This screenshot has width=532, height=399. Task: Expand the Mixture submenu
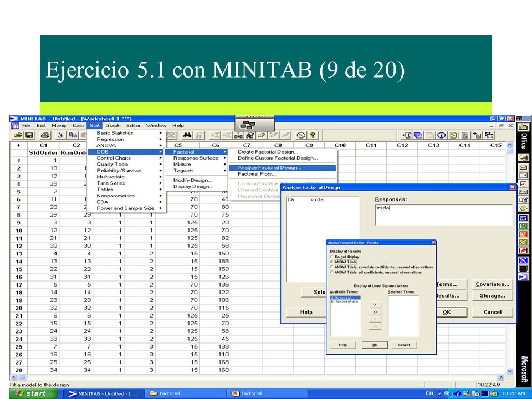coord(196,164)
